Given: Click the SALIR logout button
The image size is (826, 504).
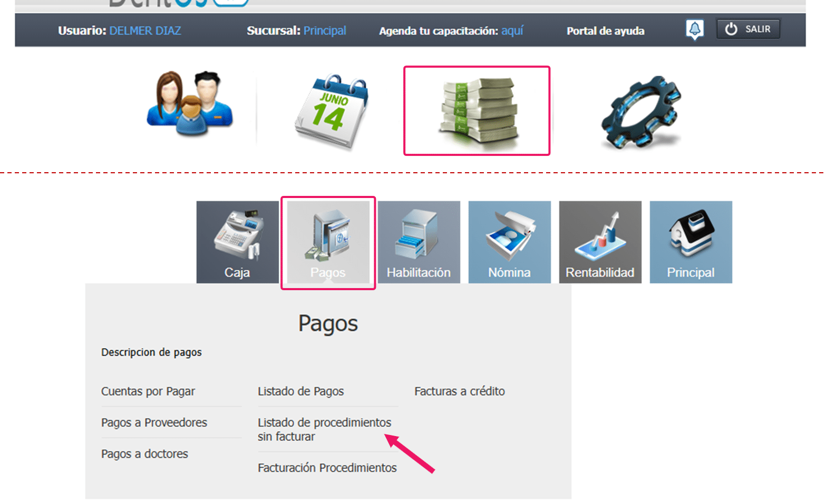Looking at the screenshot, I should tap(748, 29).
